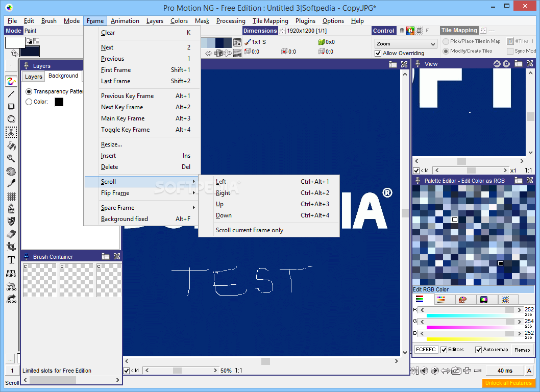The image size is (540, 392).
Task: Select the scissors selection tool
Action: point(11,132)
